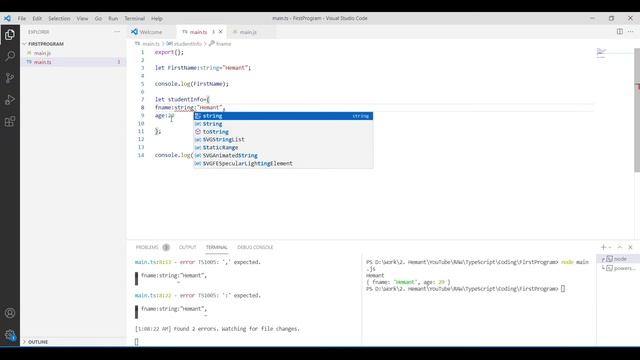Choose the 'SVGStringList' suggestion
This screenshot has width=640, height=360.
tap(283, 140)
